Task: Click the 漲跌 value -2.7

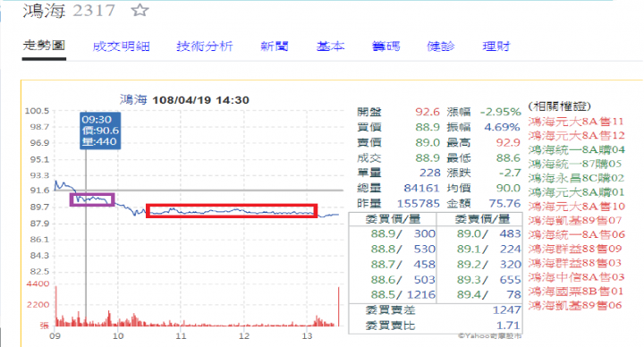Action: click(510, 173)
